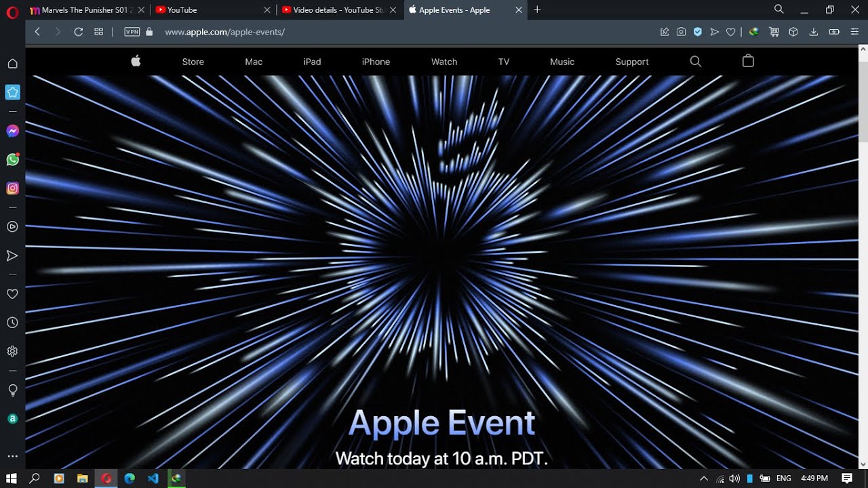Take a snapshot with camera icon
The width and height of the screenshot is (868, 488).
point(681,32)
